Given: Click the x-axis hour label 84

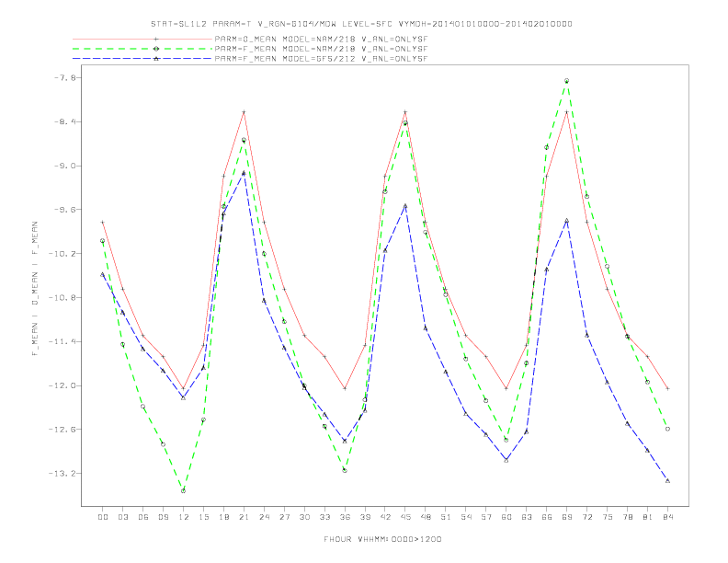Looking at the screenshot, I should coord(667,517).
